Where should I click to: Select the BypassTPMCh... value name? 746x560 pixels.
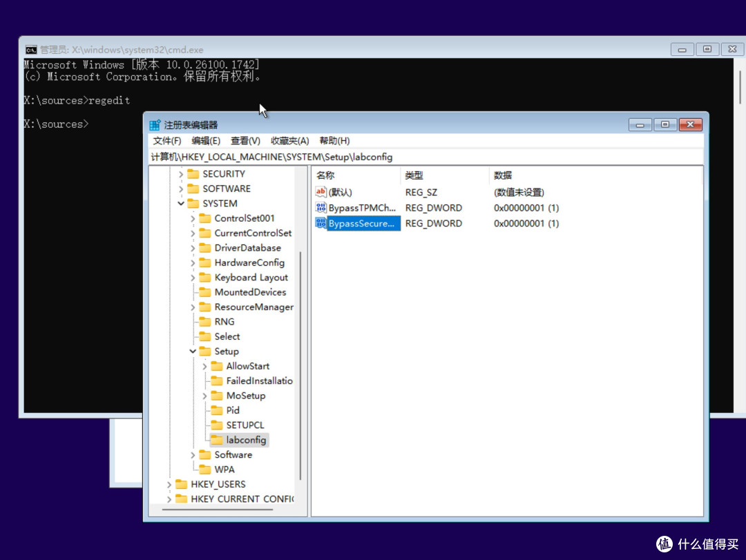click(x=362, y=208)
